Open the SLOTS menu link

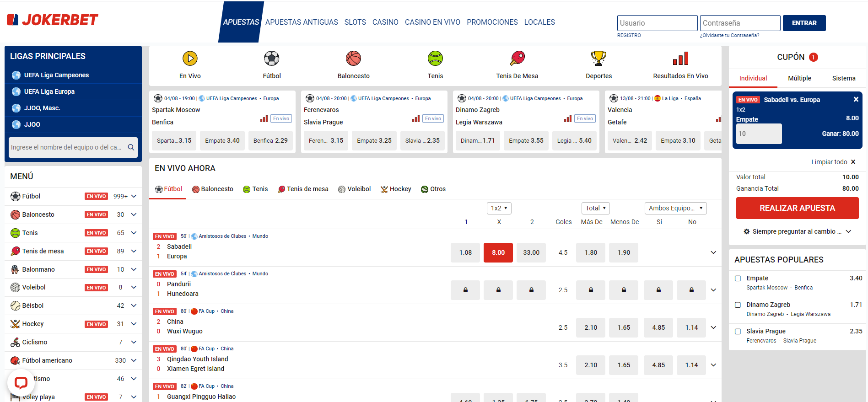tap(355, 22)
